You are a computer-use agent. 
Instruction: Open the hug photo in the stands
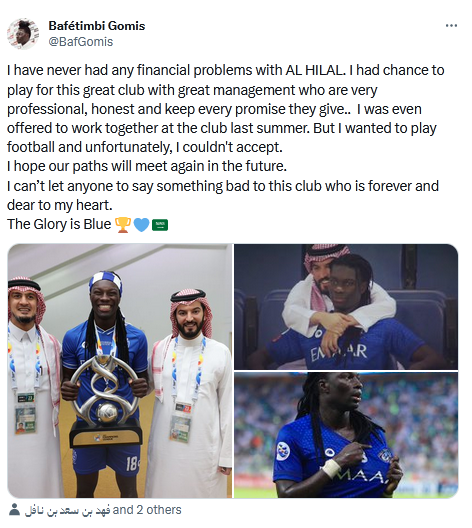(346, 307)
